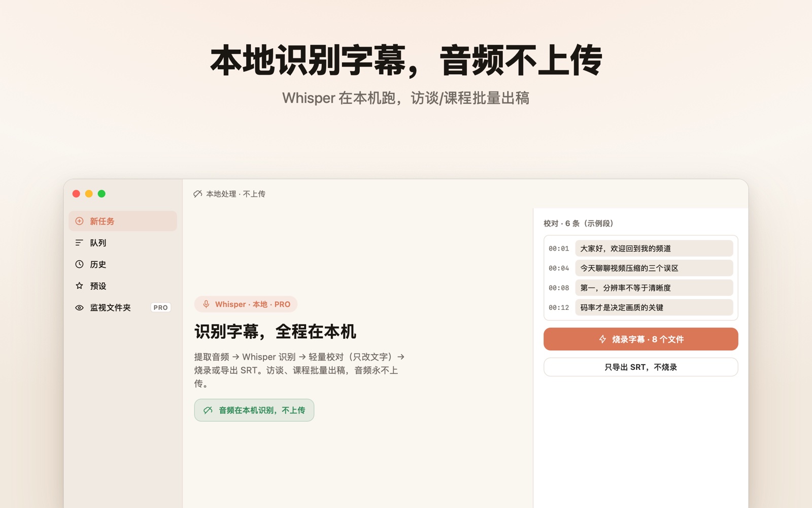The width and height of the screenshot is (812, 508).
Task: Click the eye icon beside 监视文件夹
Action: tap(79, 307)
